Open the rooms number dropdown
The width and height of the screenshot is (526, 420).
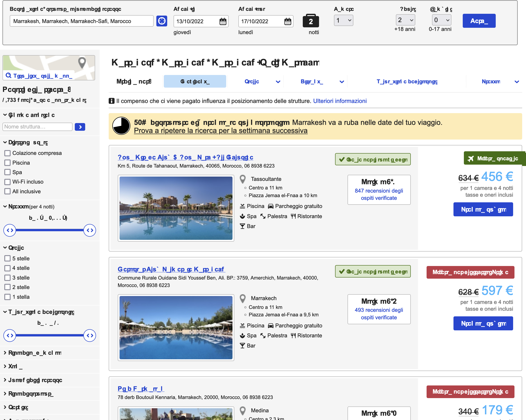point(343,20)
